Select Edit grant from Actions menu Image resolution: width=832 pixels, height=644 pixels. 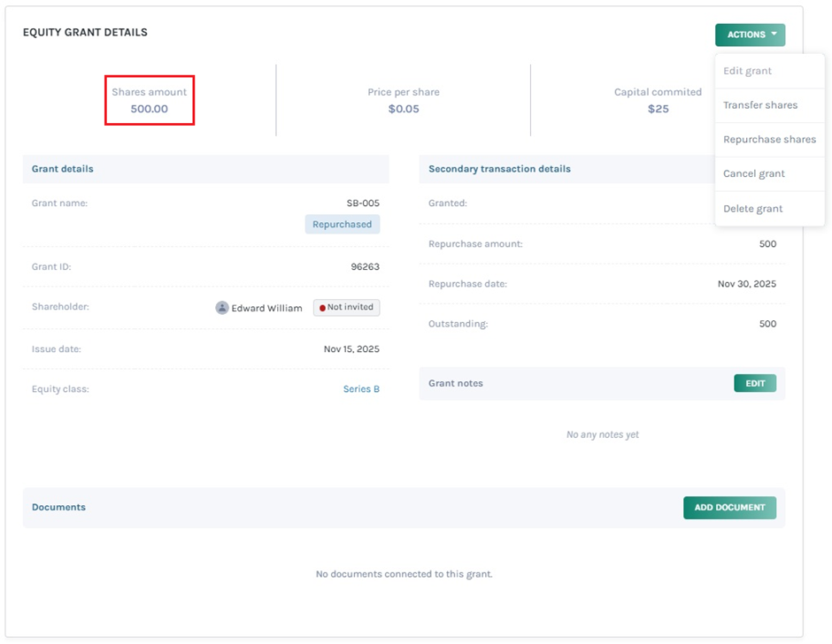[747, 71]
